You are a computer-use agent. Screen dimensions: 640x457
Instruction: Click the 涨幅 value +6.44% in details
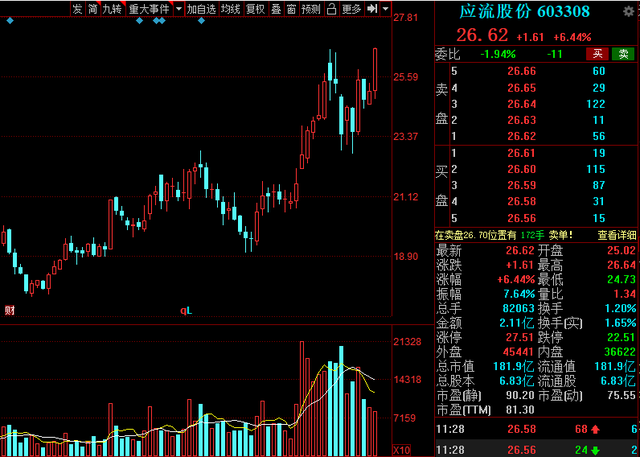click(516, 280)
